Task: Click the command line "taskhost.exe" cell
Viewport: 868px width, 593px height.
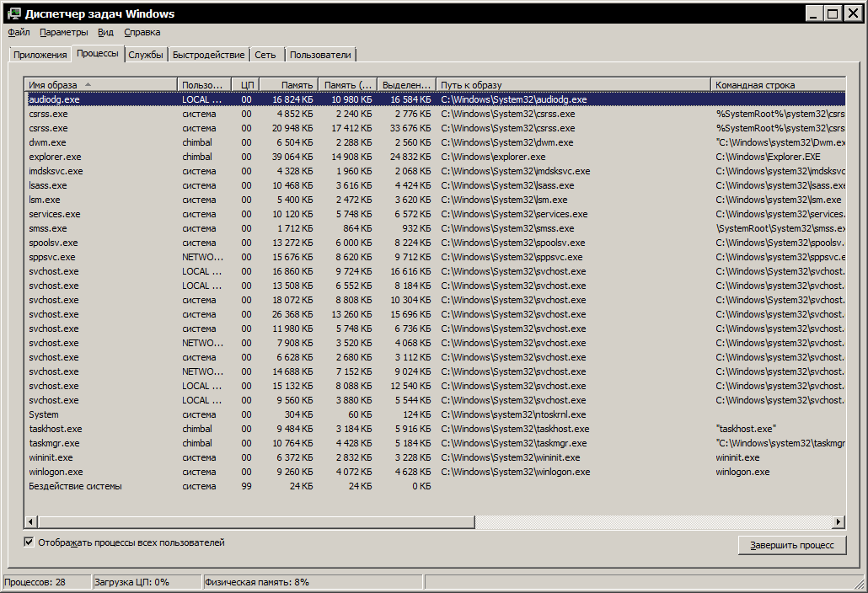Action: click(746, 429)
